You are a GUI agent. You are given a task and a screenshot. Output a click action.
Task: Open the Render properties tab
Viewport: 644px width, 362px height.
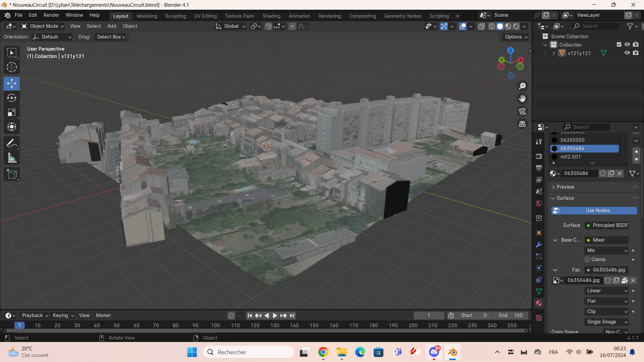(539, 156)
